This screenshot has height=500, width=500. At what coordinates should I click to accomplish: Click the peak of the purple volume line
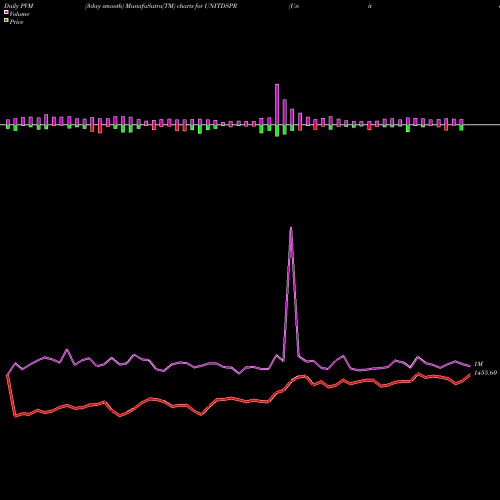[291, 228]
